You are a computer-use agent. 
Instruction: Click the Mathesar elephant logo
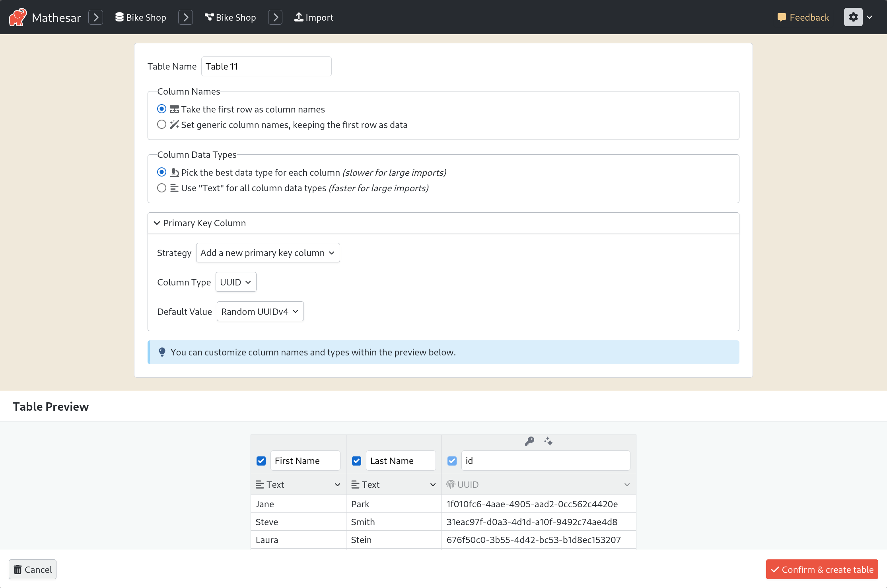(x=17, y=17)
